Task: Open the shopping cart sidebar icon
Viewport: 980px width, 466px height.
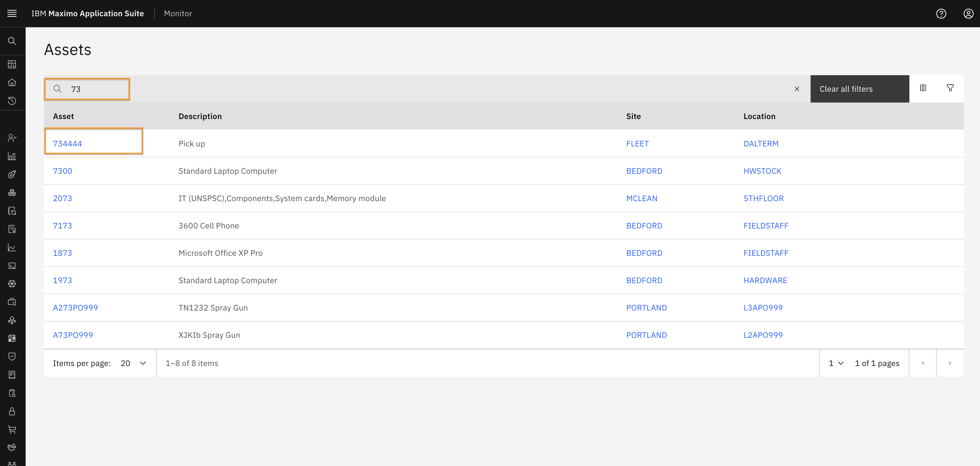Action: [x=12, y=430]
